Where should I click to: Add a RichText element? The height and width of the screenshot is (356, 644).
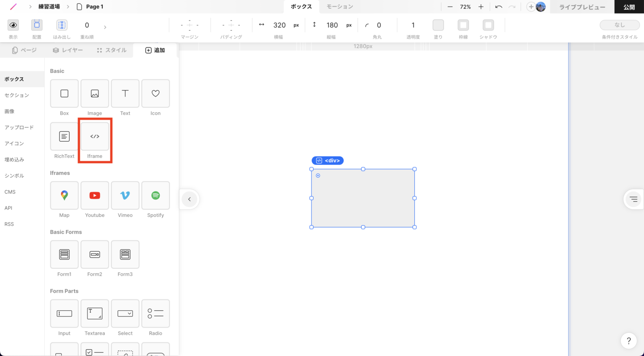pos(64,137)
